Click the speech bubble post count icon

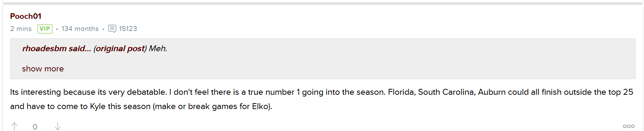[x=112, y=29]
